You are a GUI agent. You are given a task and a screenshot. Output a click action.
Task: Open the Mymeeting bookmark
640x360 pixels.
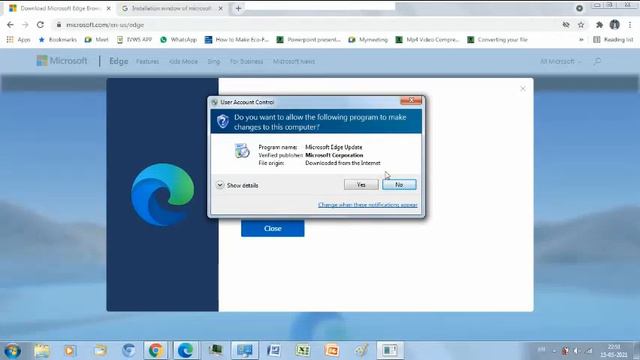click(x=368, y=40)
